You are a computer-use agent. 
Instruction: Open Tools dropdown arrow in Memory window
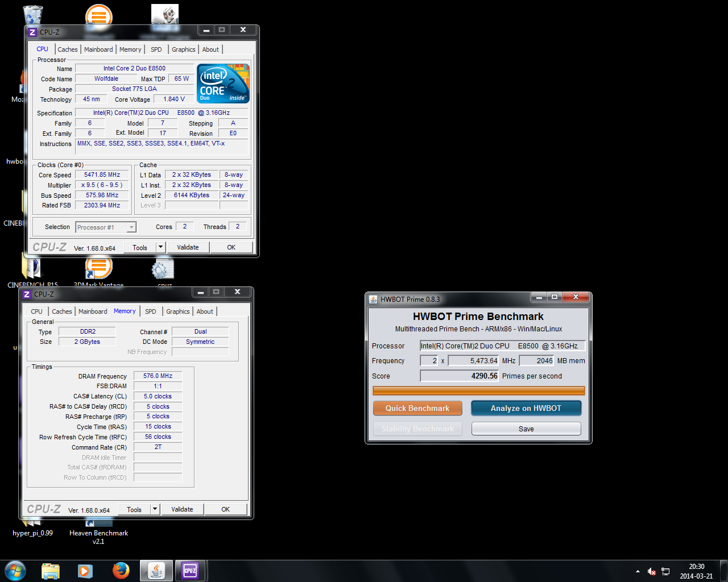point(155,509)
